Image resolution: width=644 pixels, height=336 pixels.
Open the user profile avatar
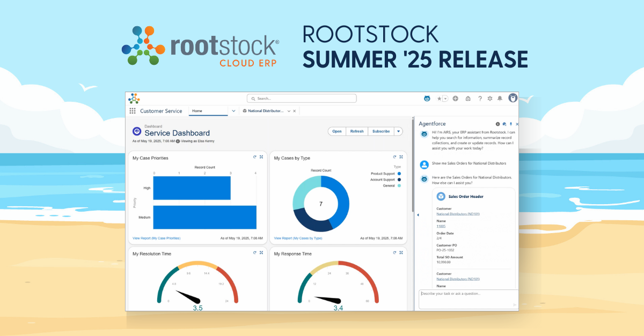pos(513,98)
